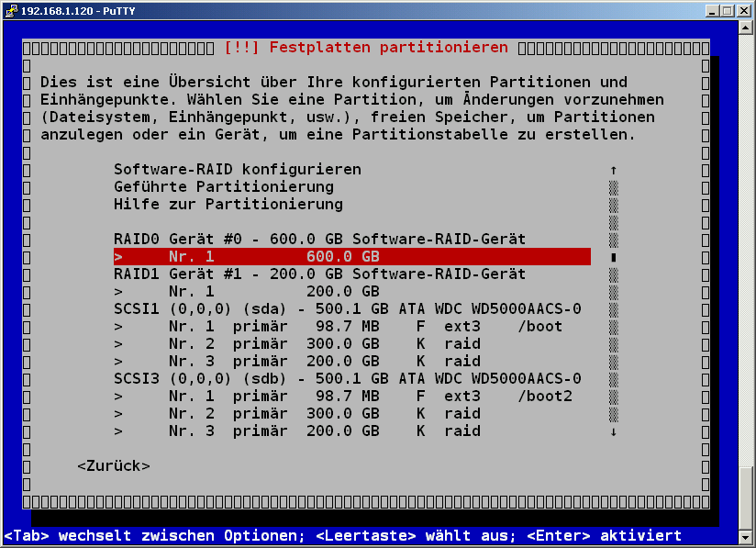Click the list scroll up arrow
The height and width of the screenshot is (548, 756).
coord(613,170)
